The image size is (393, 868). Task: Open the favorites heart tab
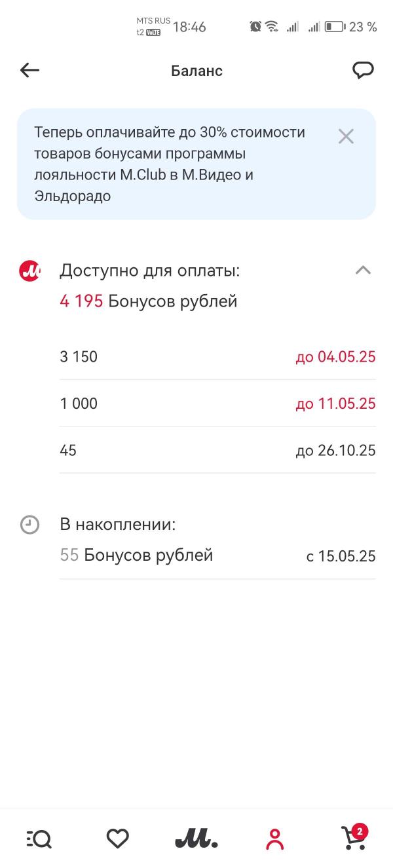118,839
